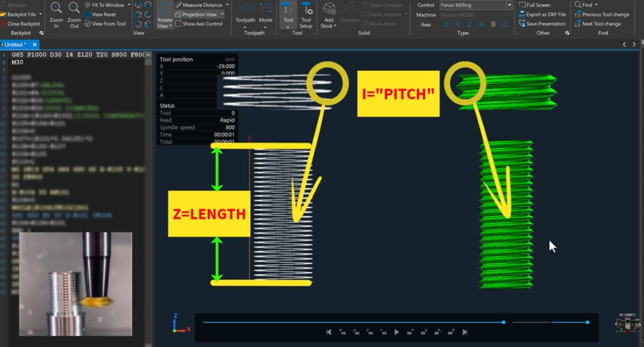Image resolution: width=644 pixels, height=347 pixels.
Task: Open the Other group dialog launcher
Action: [x=567, y=33]
